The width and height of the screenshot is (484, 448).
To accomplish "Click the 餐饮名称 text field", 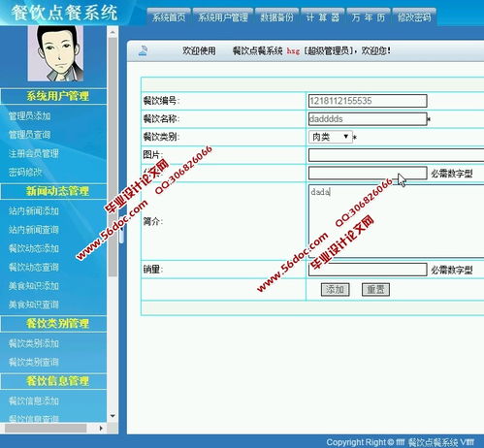I will [x=368, y=119].
